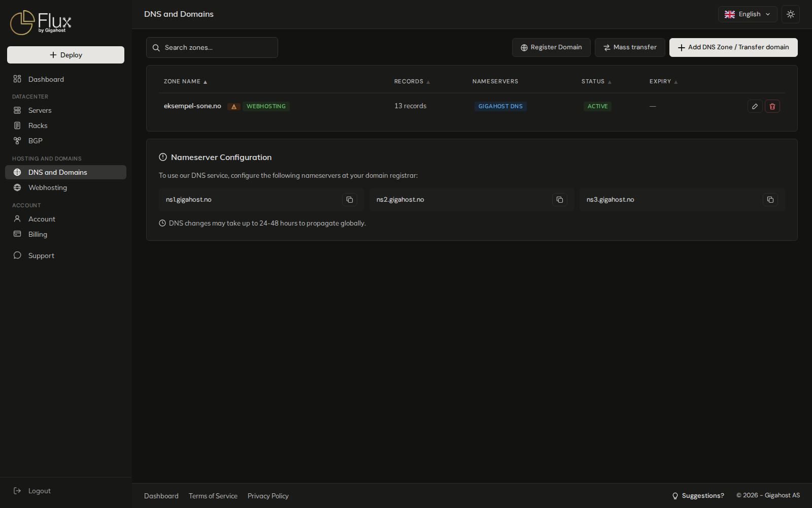
Task: Click the Nameserver Configuration info icon
Action: coord(163,157)
